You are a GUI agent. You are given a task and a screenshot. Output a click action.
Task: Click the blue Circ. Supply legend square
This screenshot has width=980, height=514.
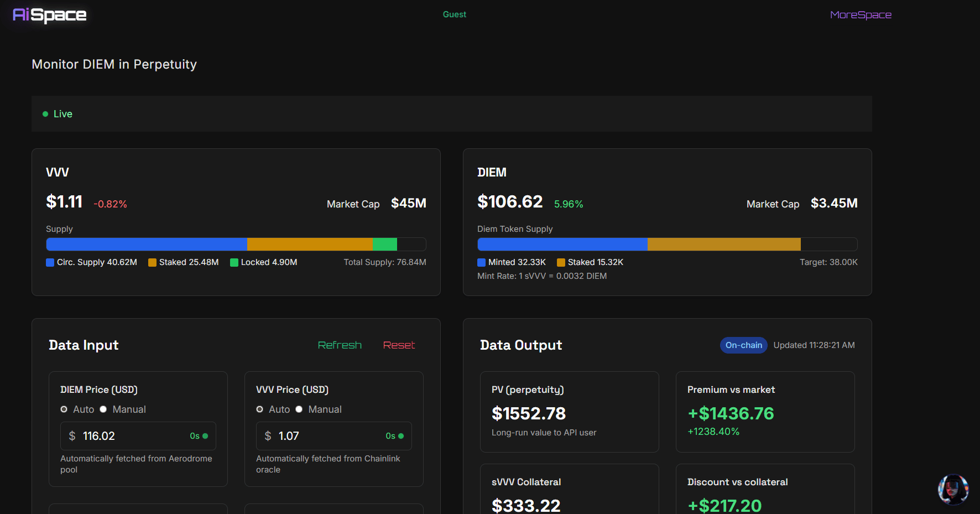tap(50, 262)
